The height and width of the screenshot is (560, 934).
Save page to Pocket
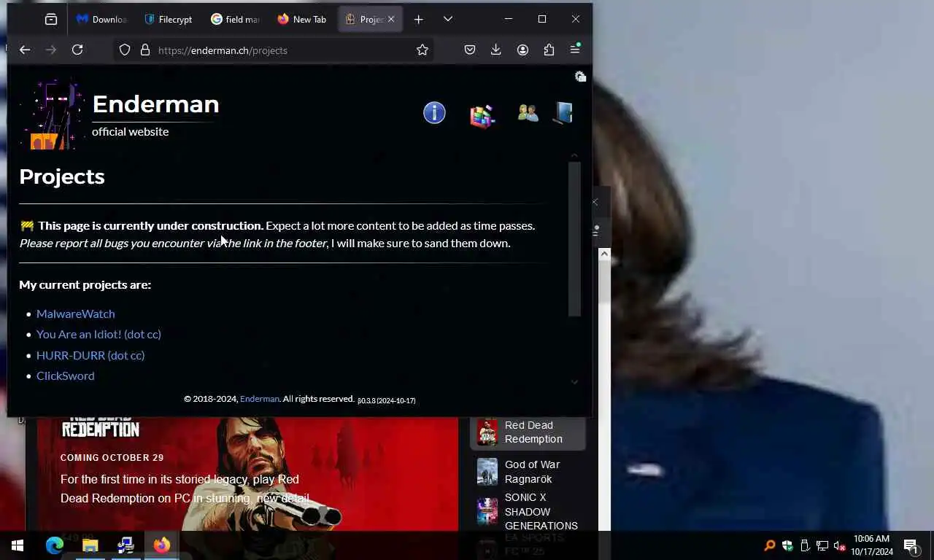(470, 50)
